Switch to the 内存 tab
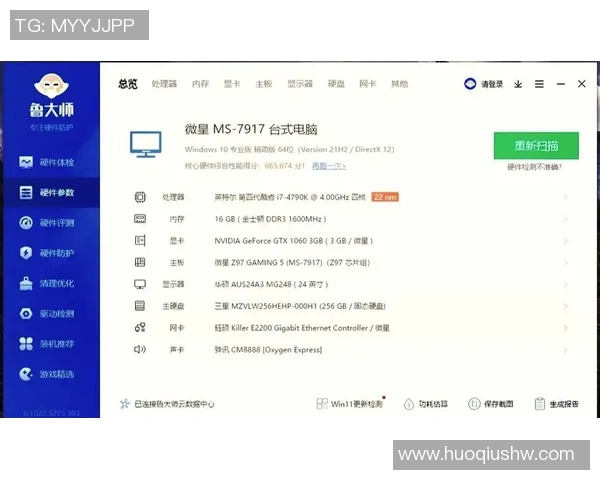Screen dimensions: 600x480 201,84
